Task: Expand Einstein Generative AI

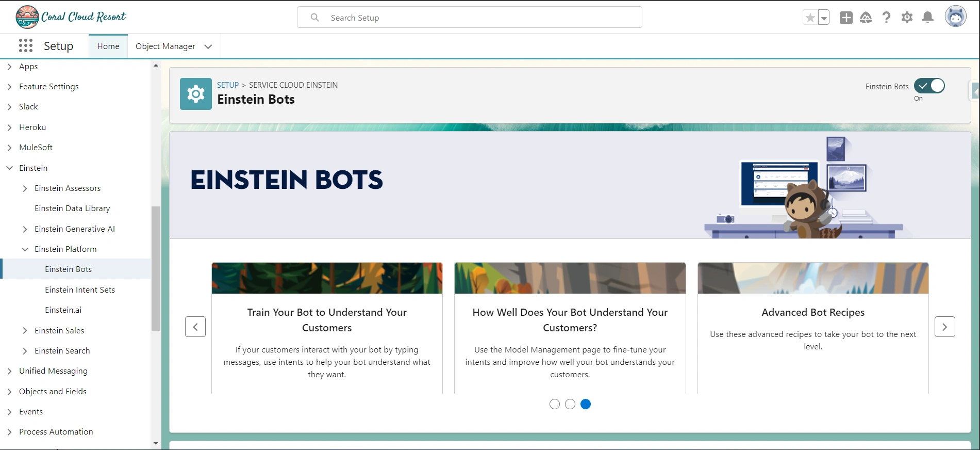Action: 25,229
